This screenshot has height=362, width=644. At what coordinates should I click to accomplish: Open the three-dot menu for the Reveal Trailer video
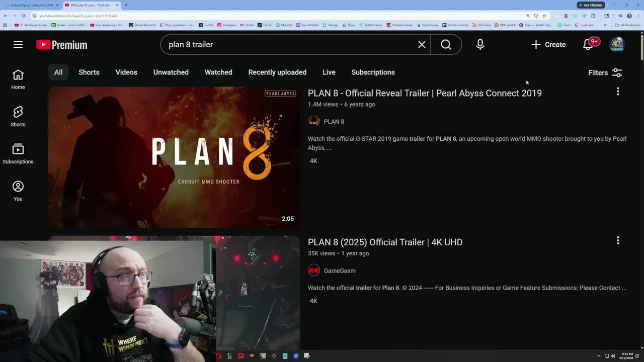pos(618,92)
